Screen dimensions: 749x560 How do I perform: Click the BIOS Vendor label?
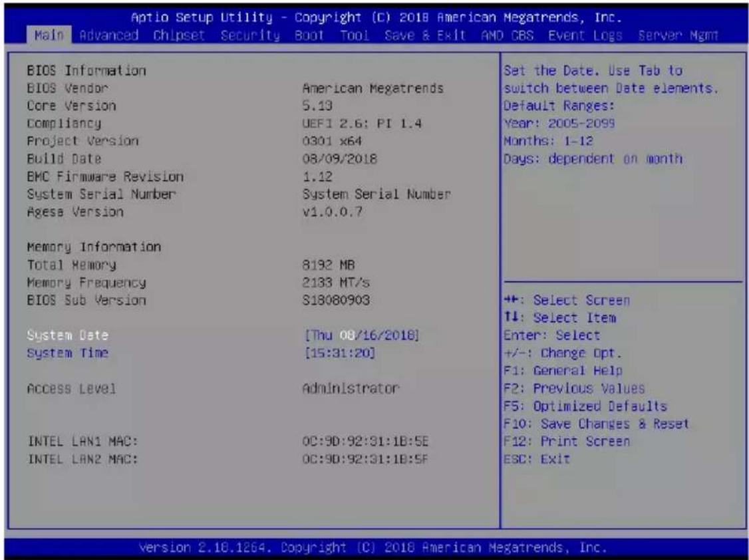(x=67, y=88)
